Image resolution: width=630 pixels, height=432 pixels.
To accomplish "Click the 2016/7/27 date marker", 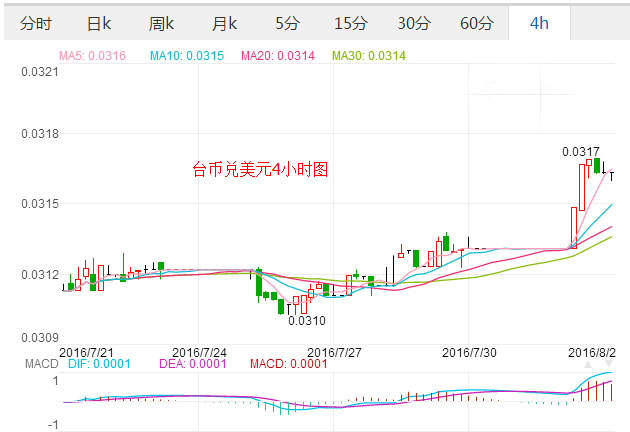I will [333, 352].
